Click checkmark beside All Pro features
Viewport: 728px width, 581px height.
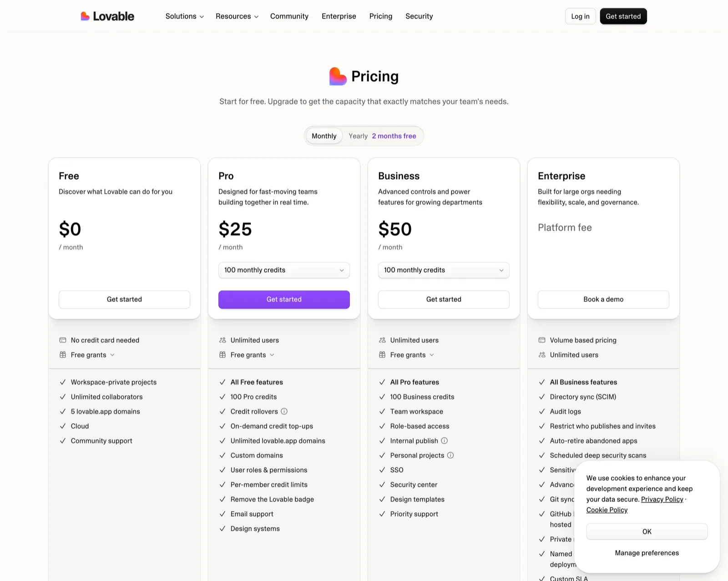pos(382,382)
